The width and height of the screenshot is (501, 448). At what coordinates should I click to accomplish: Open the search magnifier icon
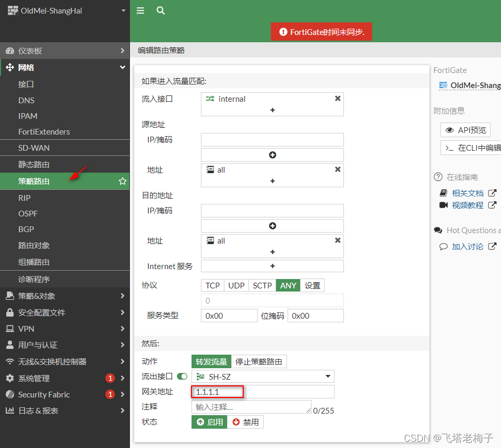point(160,10)
